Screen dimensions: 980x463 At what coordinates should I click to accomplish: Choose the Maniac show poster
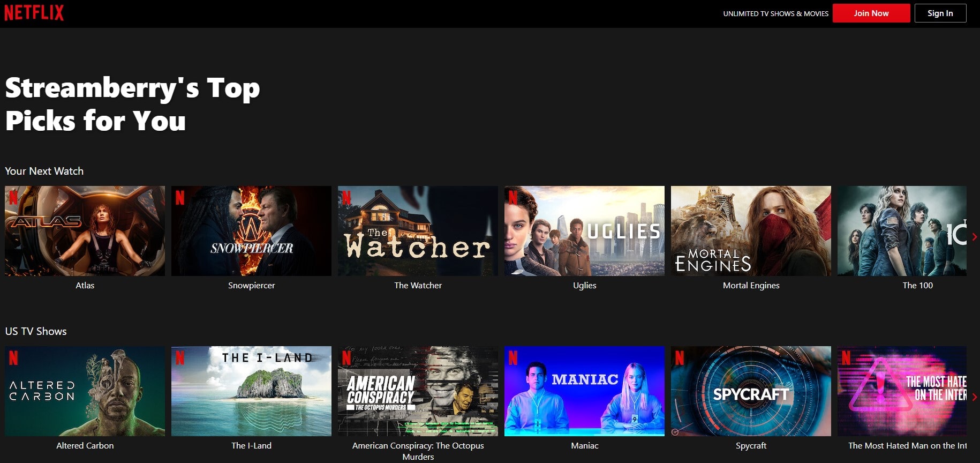point(584,391)
